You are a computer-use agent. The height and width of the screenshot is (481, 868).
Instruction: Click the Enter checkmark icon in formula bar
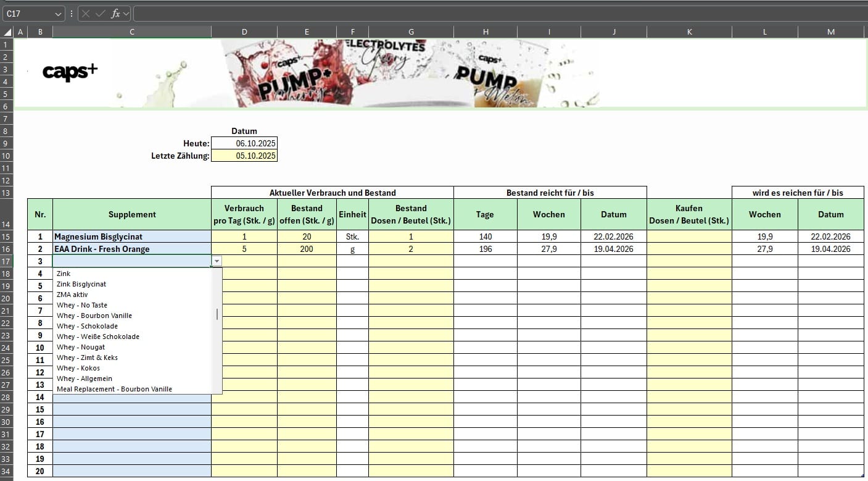pyautogui.click(x=100, y=14)
